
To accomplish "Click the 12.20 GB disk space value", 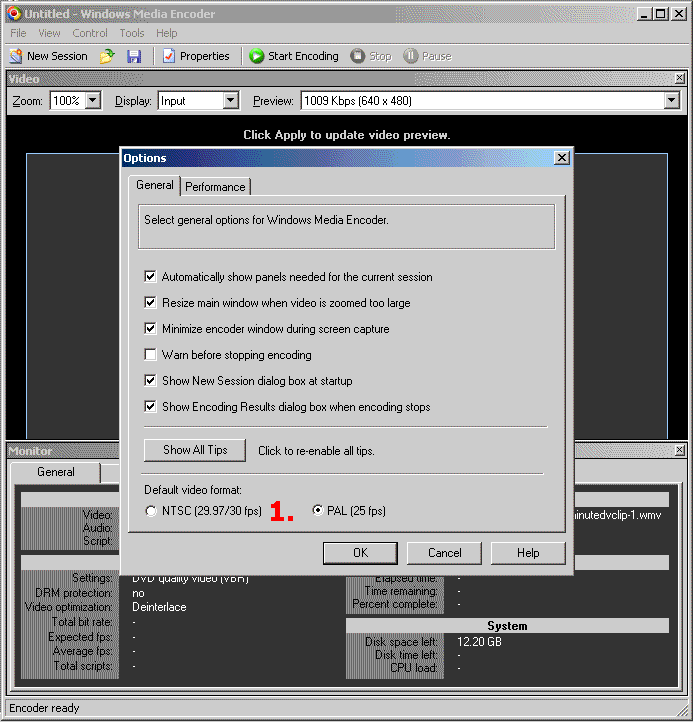I will pyautogui.click(x=479, y=642).
